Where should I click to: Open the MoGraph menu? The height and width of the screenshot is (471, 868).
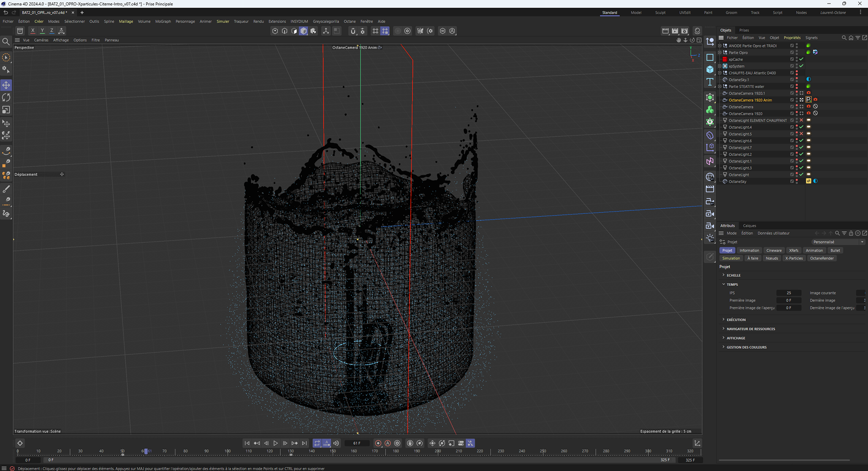click(163, 21)
